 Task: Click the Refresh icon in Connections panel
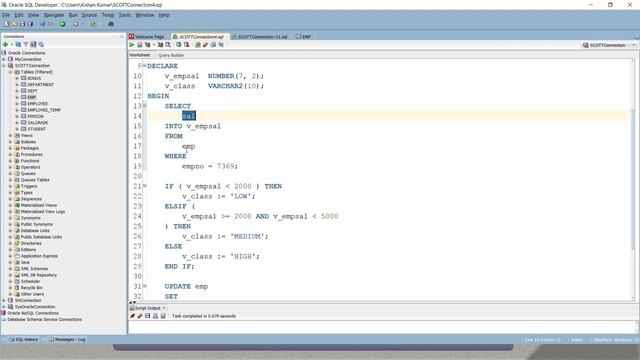[x=18, y=44]
